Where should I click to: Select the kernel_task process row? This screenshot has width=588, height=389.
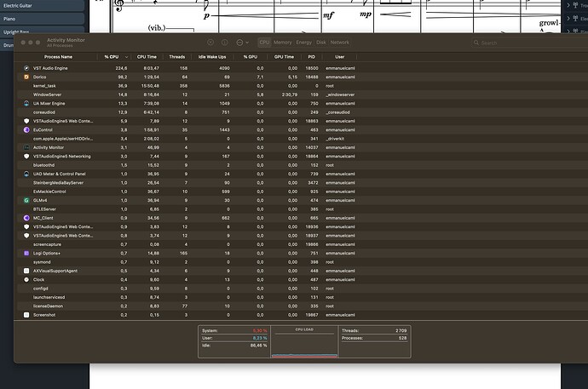tap(301, 86)
